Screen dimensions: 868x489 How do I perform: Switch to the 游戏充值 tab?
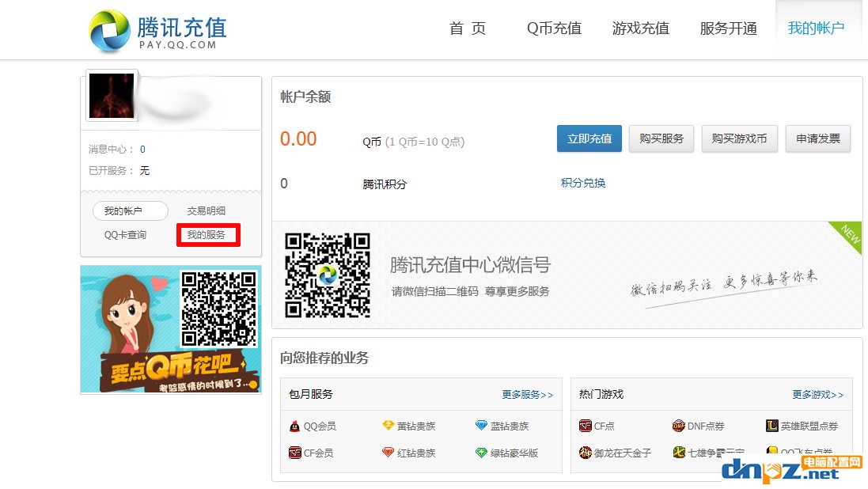point(640,28)
